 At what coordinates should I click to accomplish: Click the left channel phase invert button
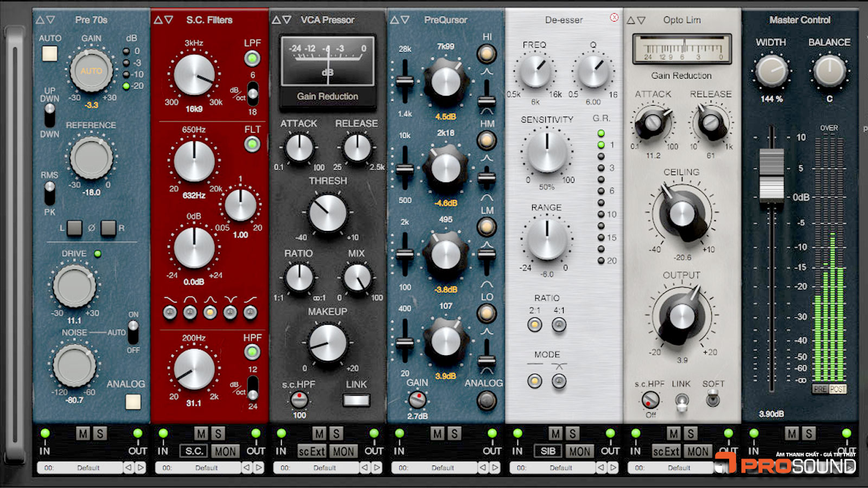click(x=75, y=228)
